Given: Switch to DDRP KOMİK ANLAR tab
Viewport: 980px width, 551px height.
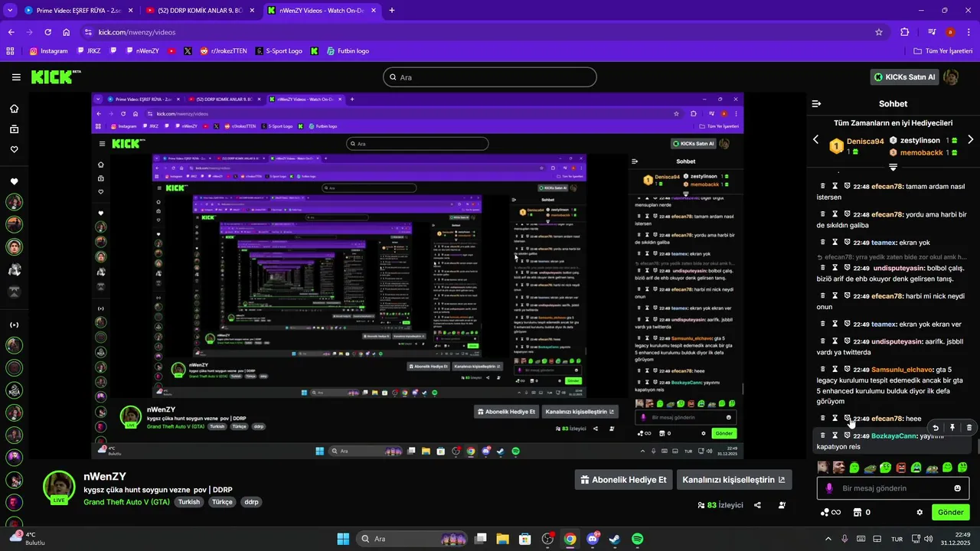Looking at the screenshot, I should (x=201, y=11).
